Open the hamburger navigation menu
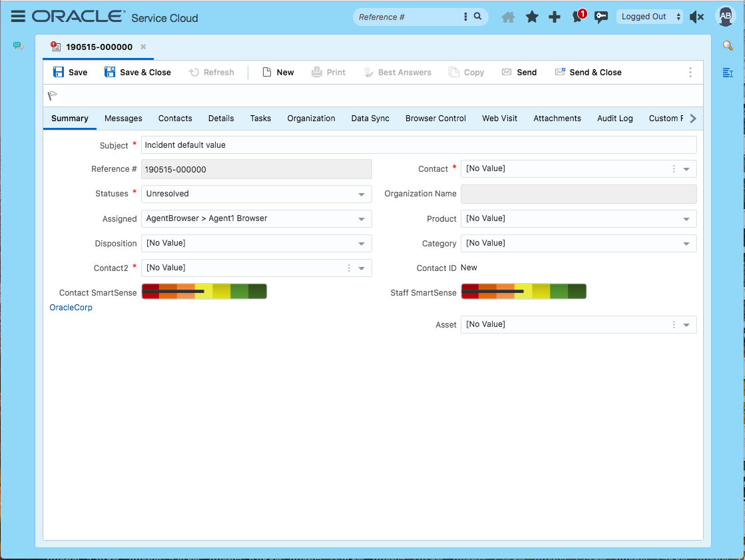745x560 pixels. 18,16
